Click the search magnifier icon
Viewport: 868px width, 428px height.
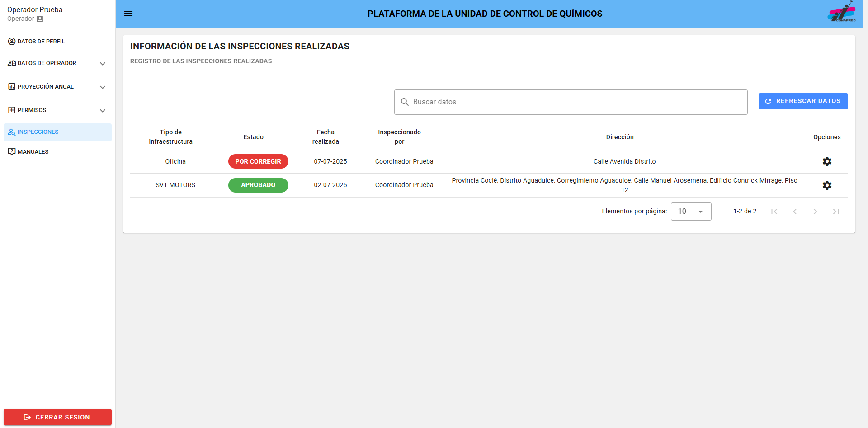click(x=405, y=102)
